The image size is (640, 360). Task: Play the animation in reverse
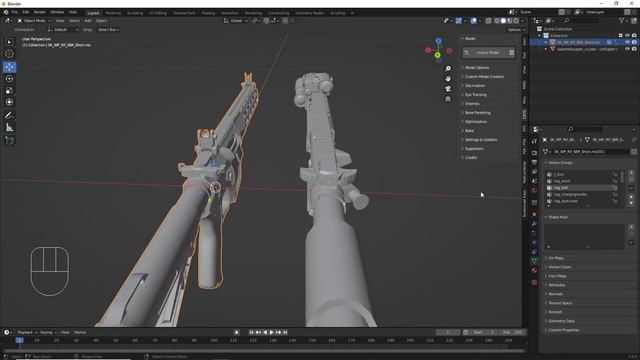tap(265, 332)
